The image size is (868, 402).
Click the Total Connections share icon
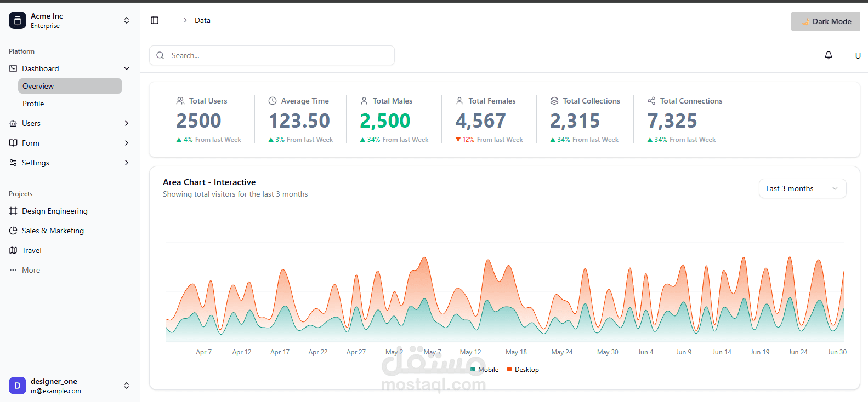[651, 101]
